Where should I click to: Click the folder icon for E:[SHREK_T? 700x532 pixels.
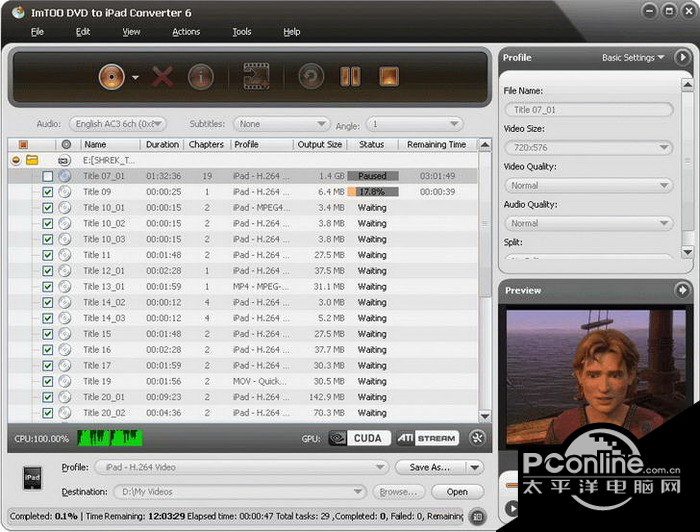pos(32,160)
